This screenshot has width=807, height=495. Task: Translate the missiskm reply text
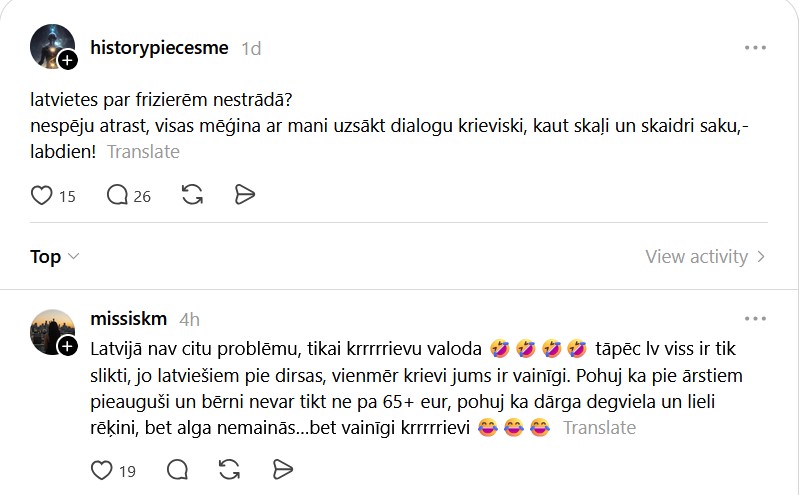tap(599, 428)
